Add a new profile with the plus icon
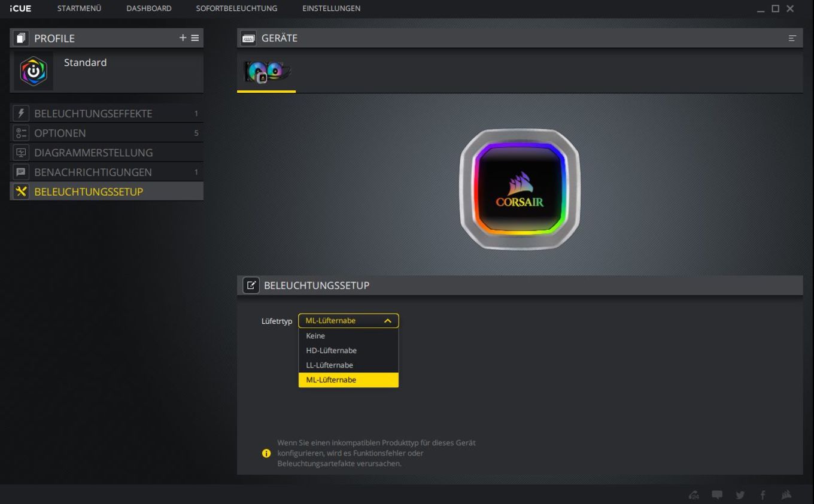 coord(183,38)
